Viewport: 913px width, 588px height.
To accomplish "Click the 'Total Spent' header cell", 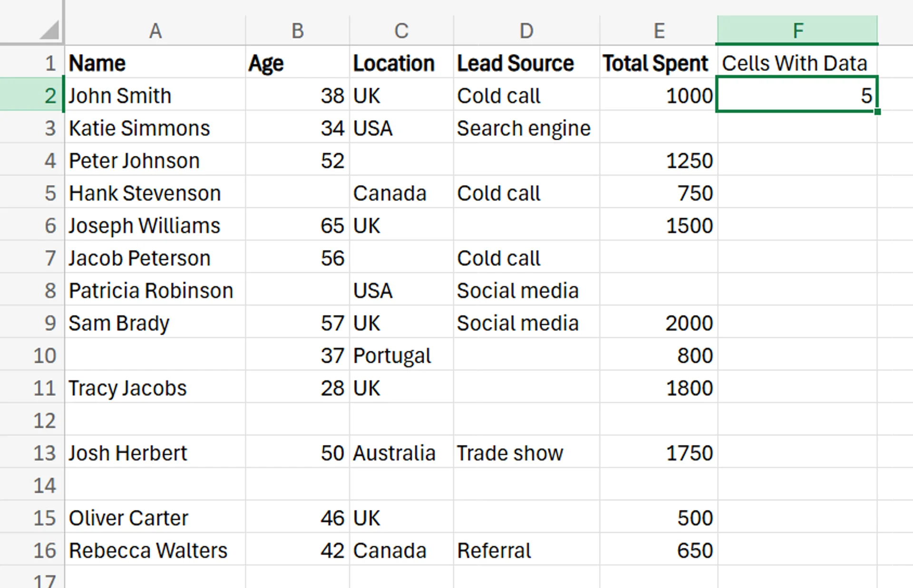I will pos(659,62).
